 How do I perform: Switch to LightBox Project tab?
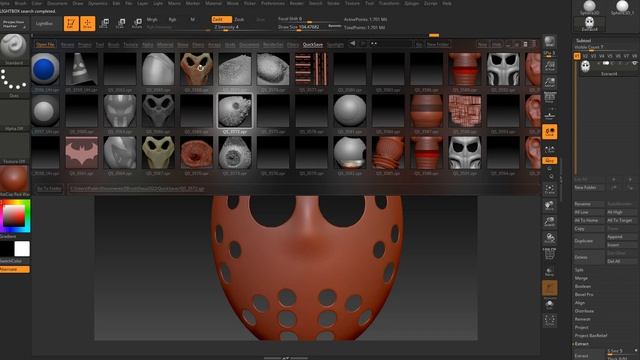pos(84,44)
